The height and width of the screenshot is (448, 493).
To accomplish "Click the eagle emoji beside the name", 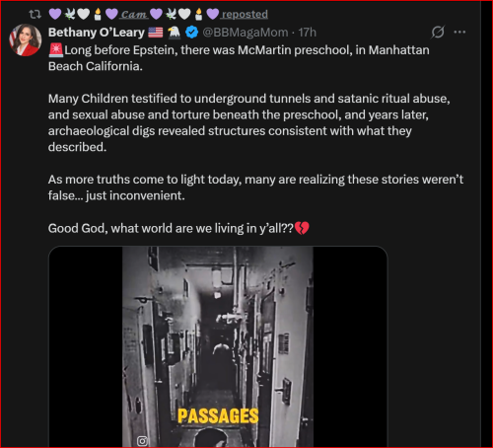I will [x=174, y=33].
